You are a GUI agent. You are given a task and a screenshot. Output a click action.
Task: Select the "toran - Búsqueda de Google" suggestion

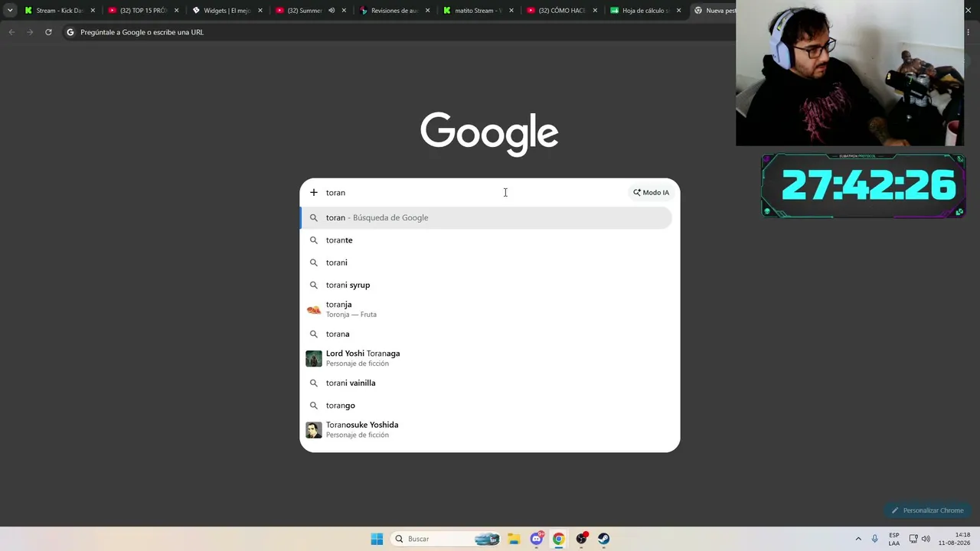(486, 218)
